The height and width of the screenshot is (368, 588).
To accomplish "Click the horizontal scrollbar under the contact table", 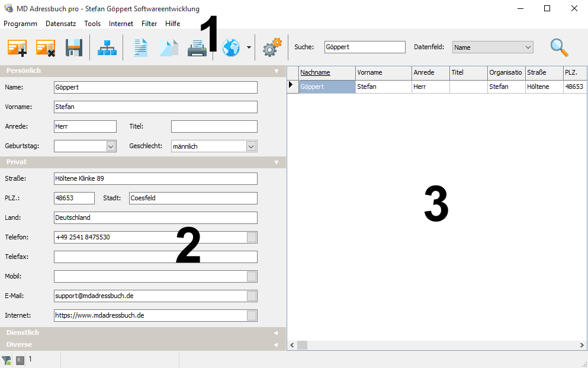I will click(x=438, y=345).
